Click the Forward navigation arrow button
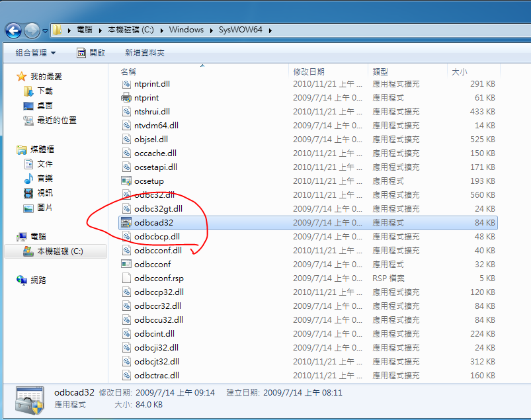 pos(32,31)
